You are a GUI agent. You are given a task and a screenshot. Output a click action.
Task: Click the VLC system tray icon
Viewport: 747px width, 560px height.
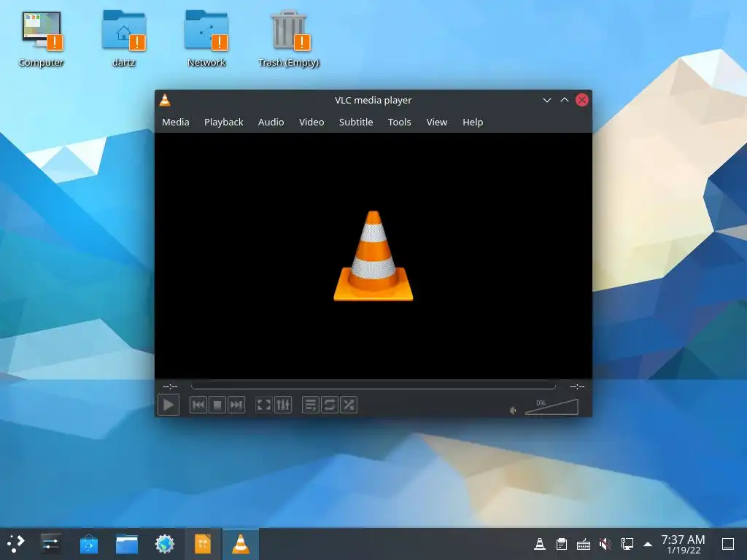pos(539,544)
